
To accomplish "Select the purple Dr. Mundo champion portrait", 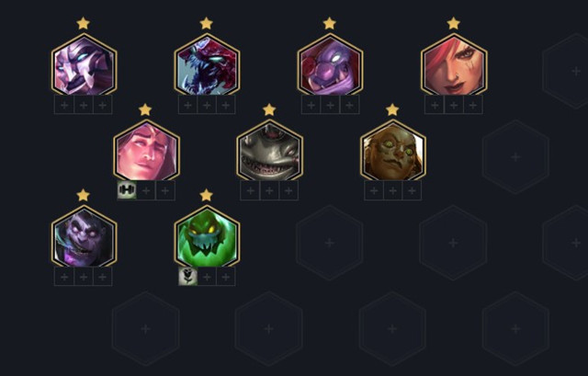I will tap(84, 237).
